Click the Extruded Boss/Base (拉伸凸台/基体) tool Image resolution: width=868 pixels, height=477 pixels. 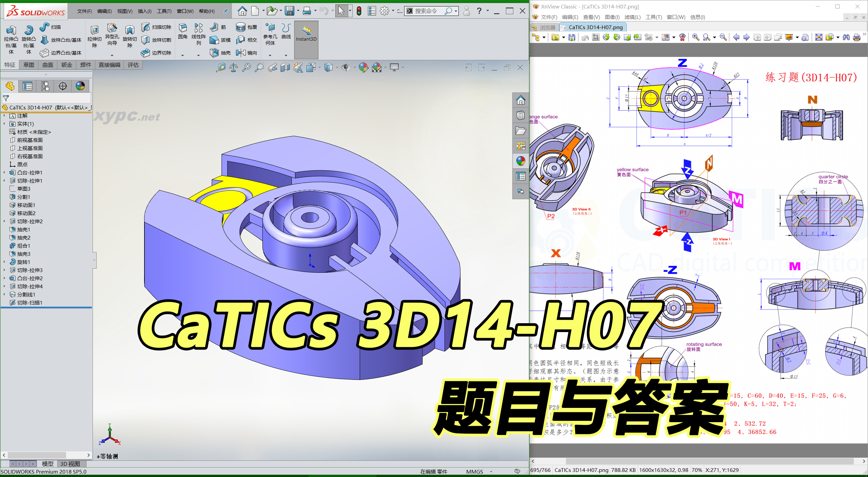(x=11, y=39)
